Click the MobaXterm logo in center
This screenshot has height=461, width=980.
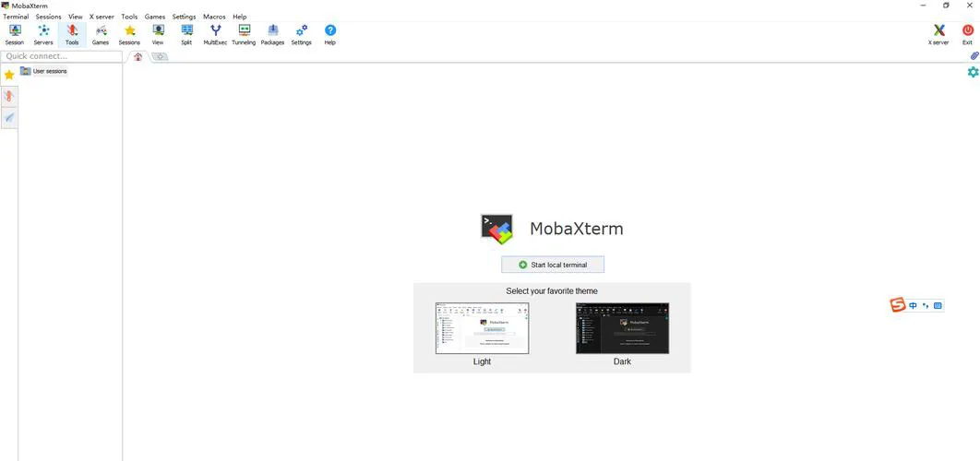pos(496,229)
